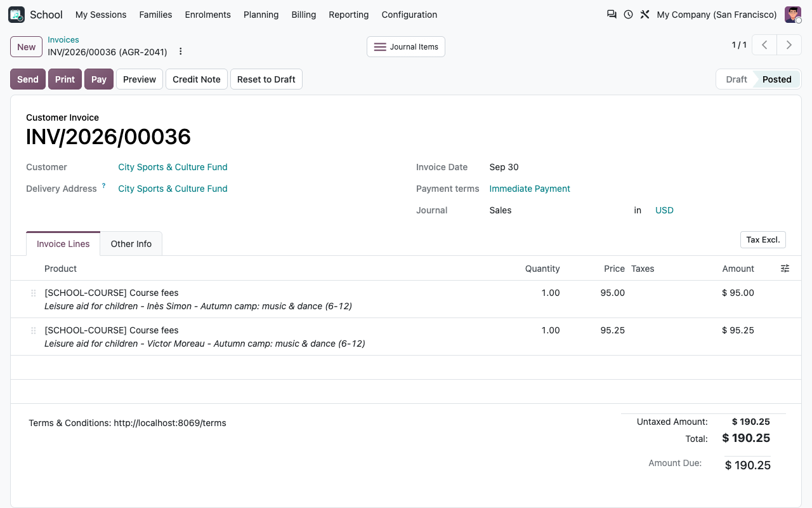
Task: Open column settings adjust icon
Action: click(x=785, y=269)
